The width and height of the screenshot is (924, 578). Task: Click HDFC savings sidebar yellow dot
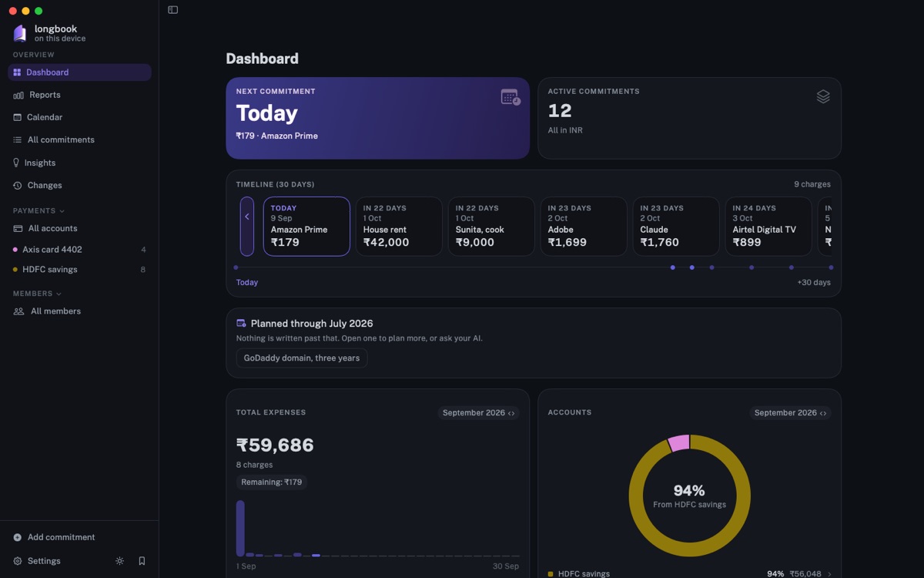coord(15,270)
